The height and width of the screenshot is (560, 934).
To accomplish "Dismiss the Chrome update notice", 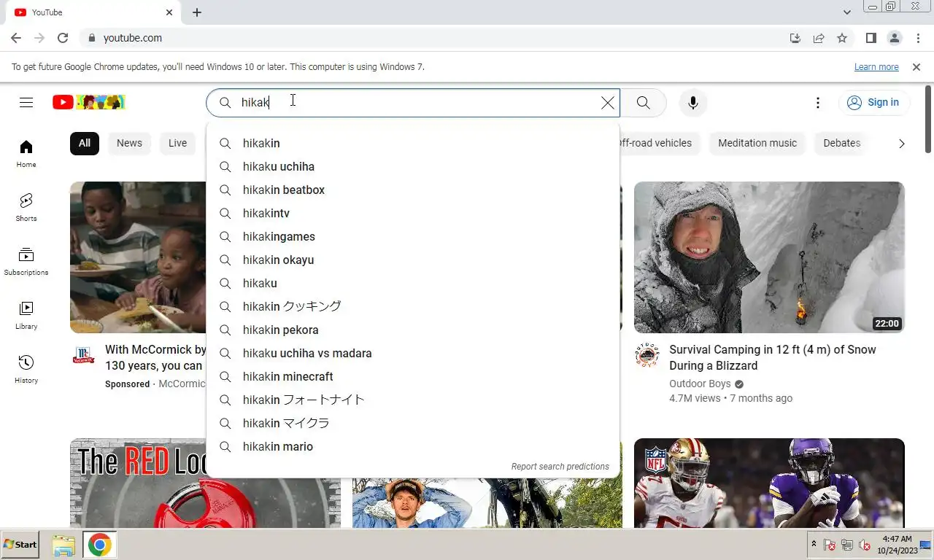I will coord(916,67).
